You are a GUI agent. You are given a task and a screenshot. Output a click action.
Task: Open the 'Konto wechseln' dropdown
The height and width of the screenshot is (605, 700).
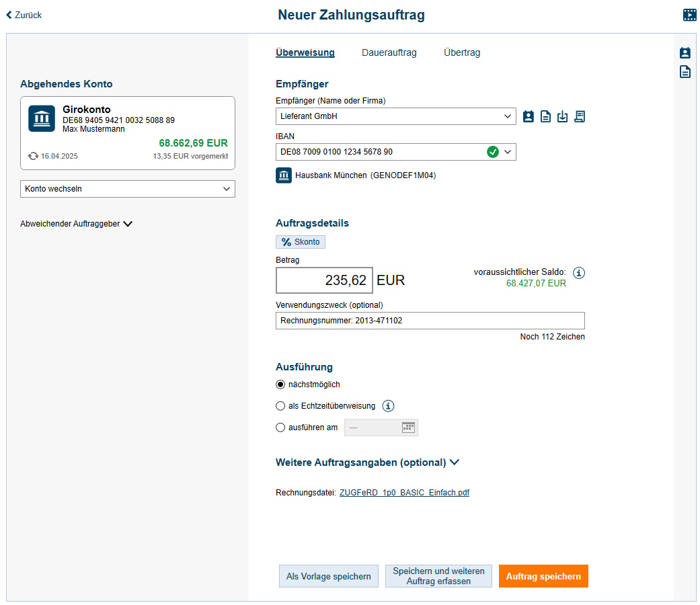point(128,189)
